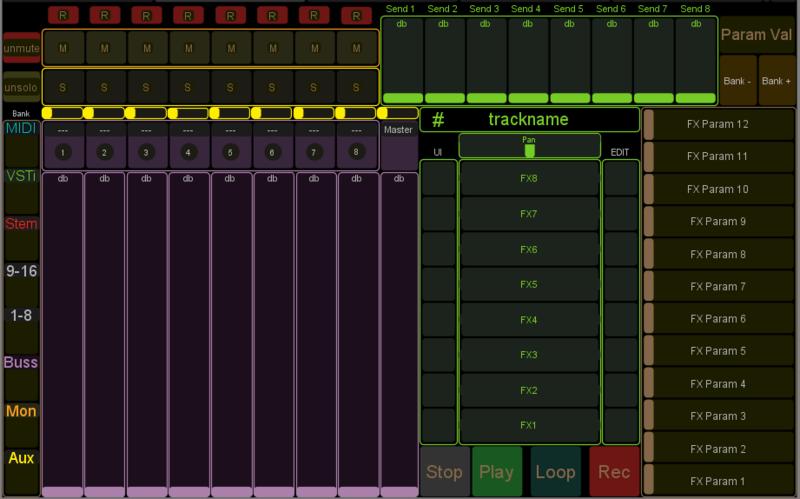The height and width of the screenshot is (499, 800).
Task: Click the trackname display field
Action: point(528,119)
